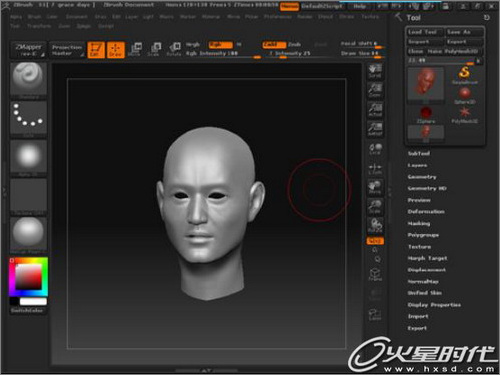Toggle the orange XYZ rotation button
The width and height of the screenshot is (500, 375).
[375, 241]
